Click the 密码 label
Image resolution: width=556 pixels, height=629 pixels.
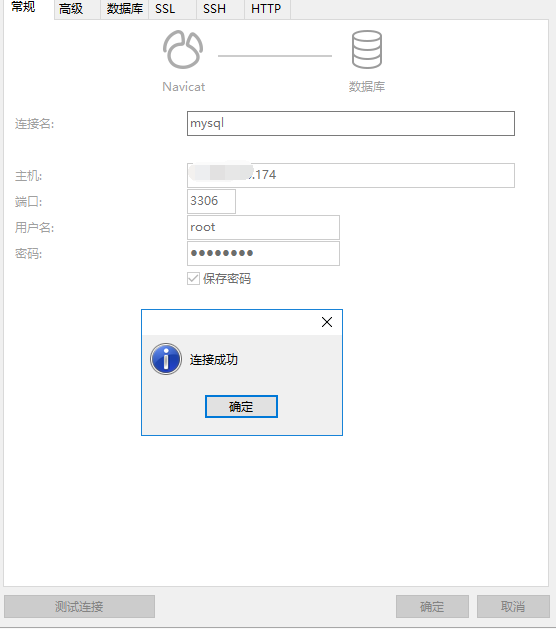[x=28, y=254]
